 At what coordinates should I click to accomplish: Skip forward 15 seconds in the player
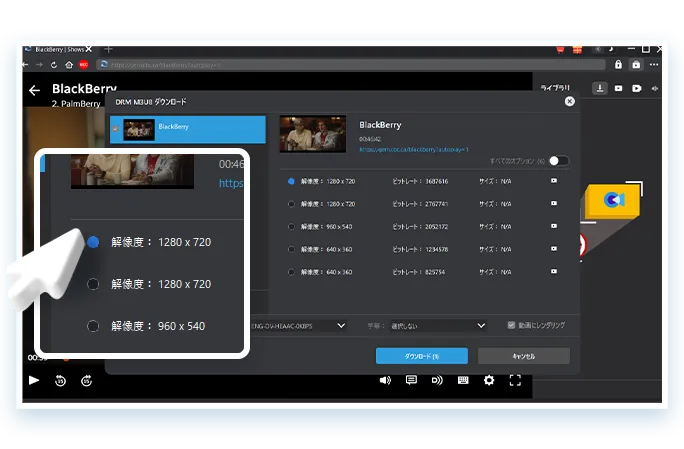[x=86, y=380]
